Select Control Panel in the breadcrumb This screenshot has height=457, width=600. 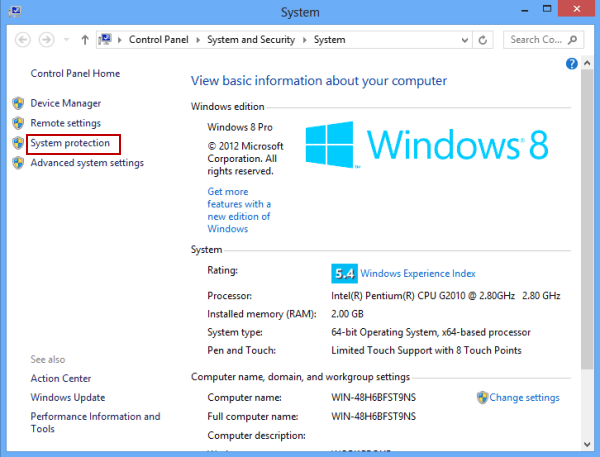point(158,39)
